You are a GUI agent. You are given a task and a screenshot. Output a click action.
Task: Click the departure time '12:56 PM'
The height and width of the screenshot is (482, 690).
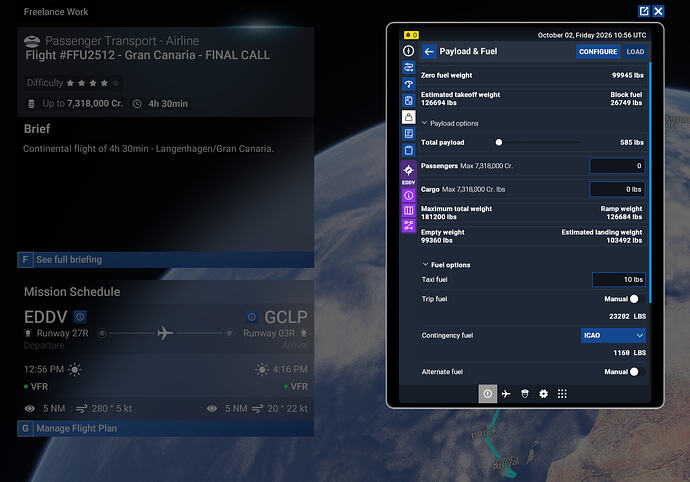tap(44, 369)
